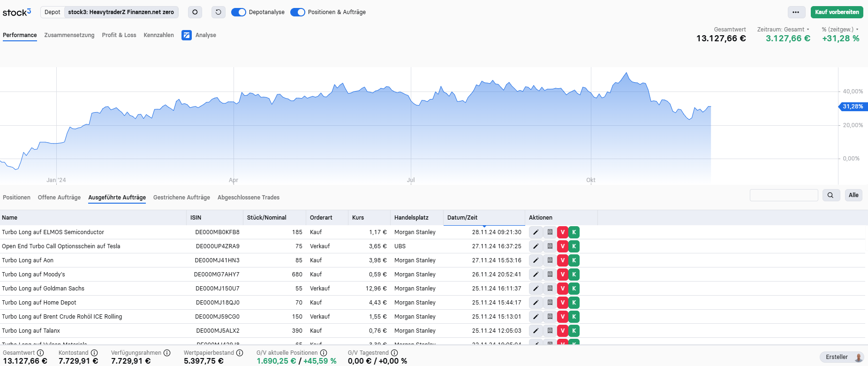Select ISIN cell DE000MB0KFB8
868x366 pixels.
point(217,232)
